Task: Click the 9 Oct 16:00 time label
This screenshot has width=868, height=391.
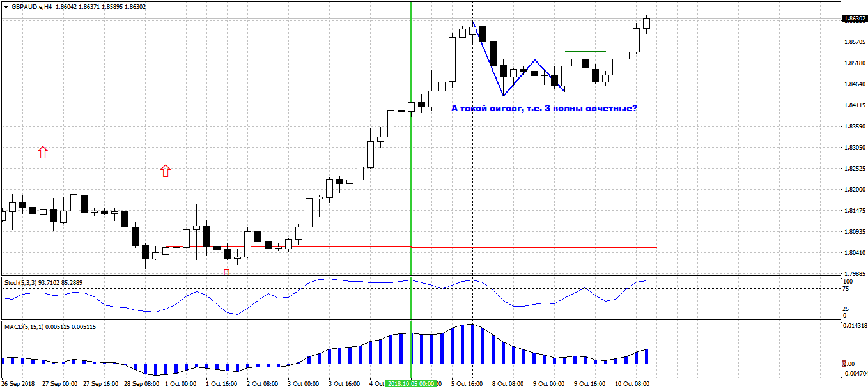Action: (x=589, y=384)
